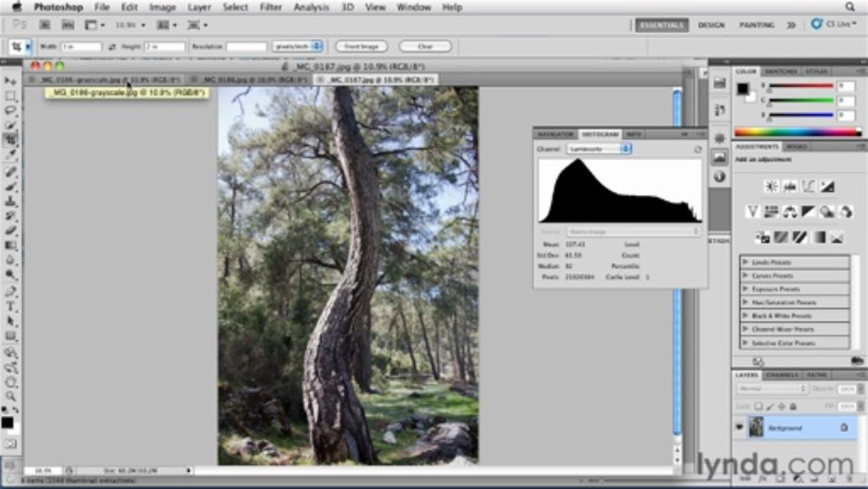Swap foreground and background colors
868x489 pixels.
(x=15, y=410)
